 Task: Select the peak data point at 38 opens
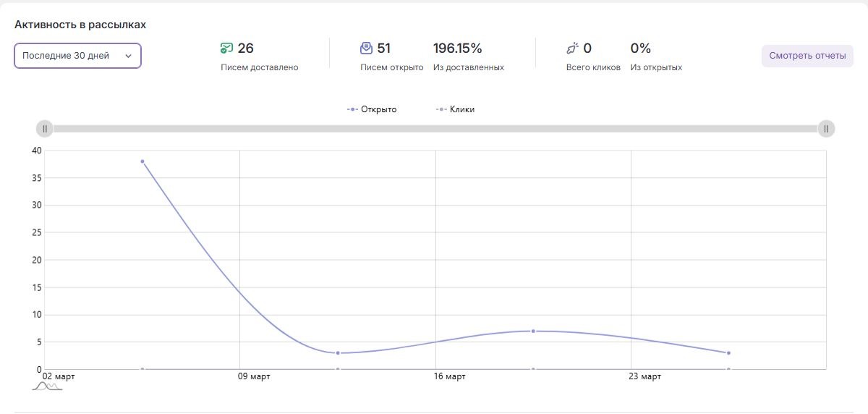pyautogui.click(x=142, y=161)
